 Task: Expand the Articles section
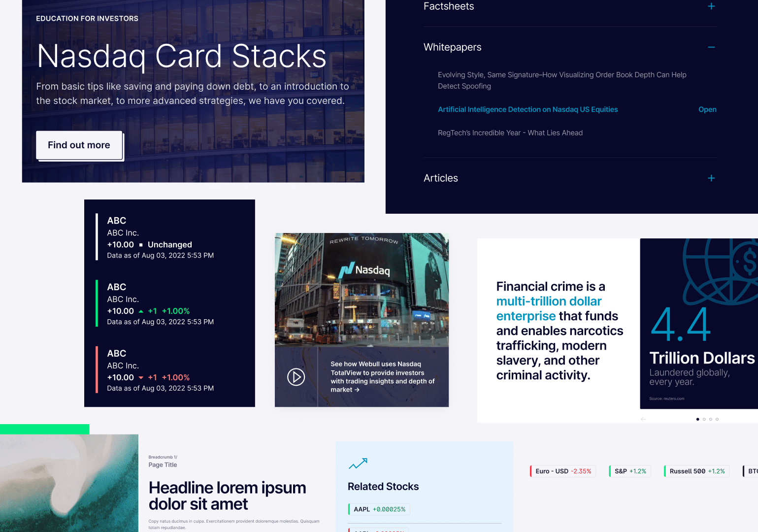click(x=711, y=178)
